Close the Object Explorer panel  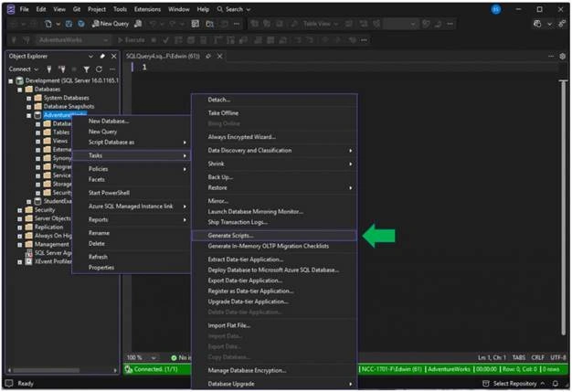[114, 56]
